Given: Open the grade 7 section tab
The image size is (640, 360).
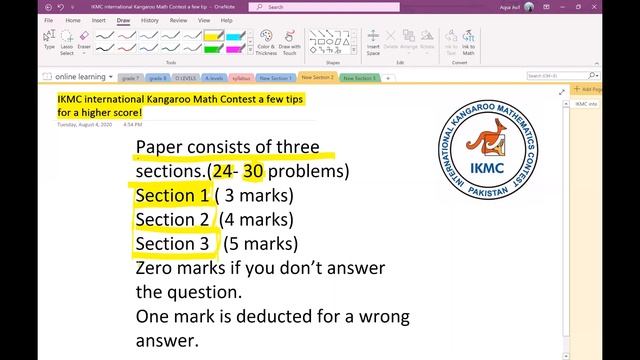Looking at the screenshot, I should [x=131, y=78].
